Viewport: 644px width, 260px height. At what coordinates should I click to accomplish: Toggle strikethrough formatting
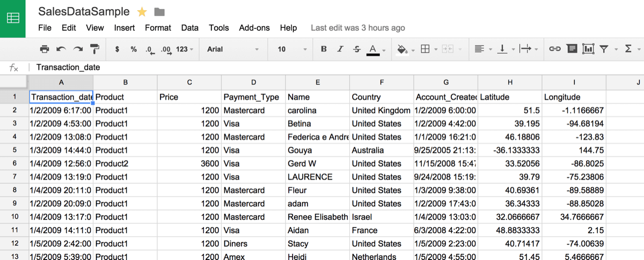pos(357,49)
